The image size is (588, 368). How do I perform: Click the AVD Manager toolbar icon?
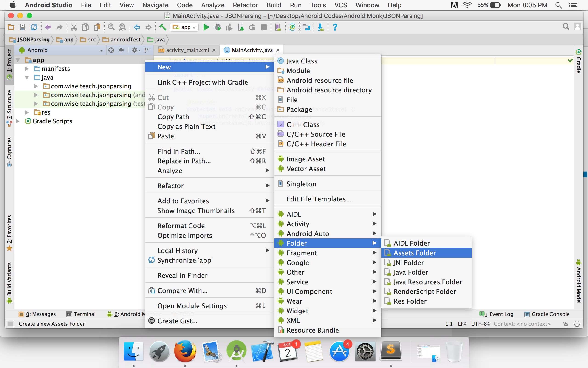click(x=278, y=27)
